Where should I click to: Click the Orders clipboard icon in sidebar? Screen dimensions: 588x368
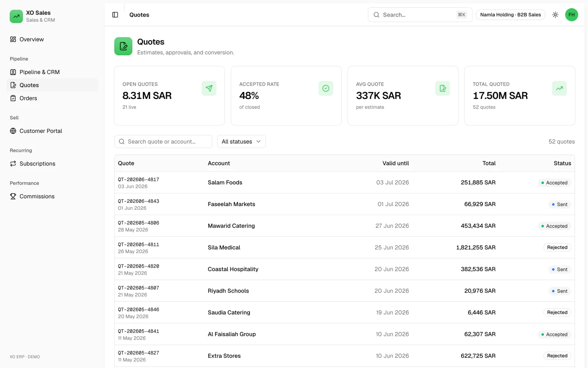[x=13, y=98]
